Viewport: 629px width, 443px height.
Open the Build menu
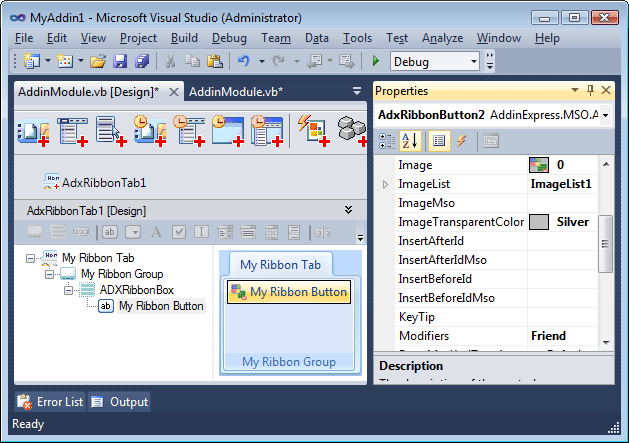(x=184, y=38)
